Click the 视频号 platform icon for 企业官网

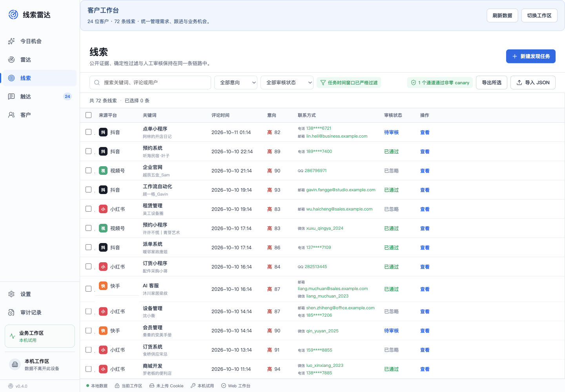tap(103, 171)
